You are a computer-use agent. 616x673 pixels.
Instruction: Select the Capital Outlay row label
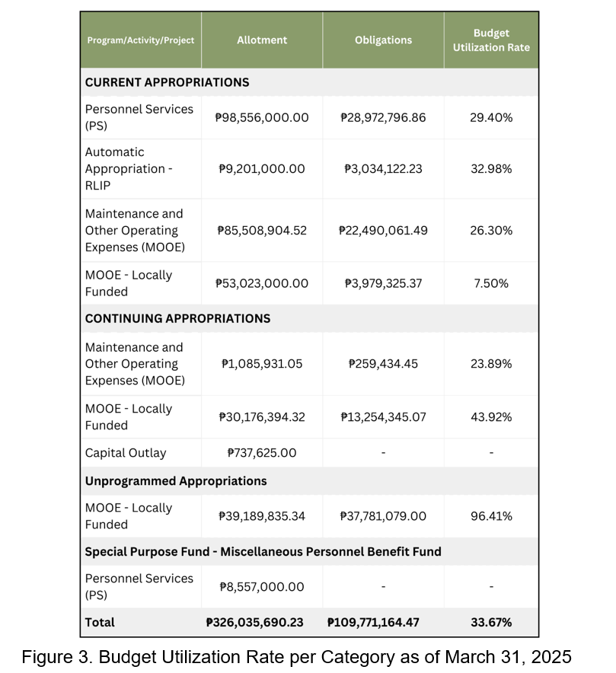pyautogui.click(x=125, y=453)
